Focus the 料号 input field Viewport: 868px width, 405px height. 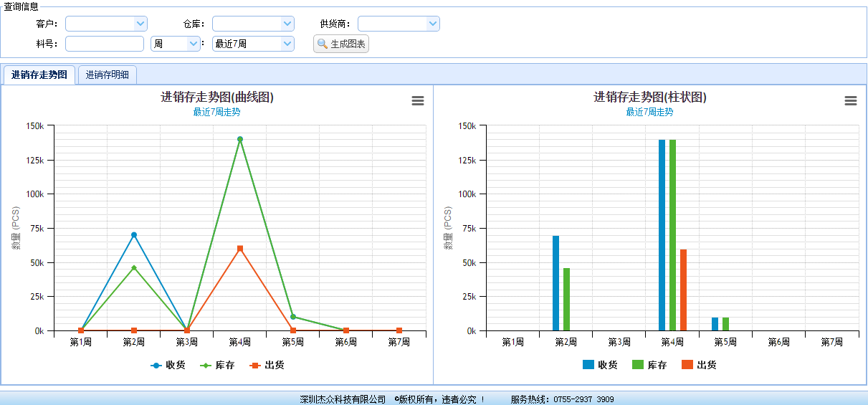click(x=105, y=44)
